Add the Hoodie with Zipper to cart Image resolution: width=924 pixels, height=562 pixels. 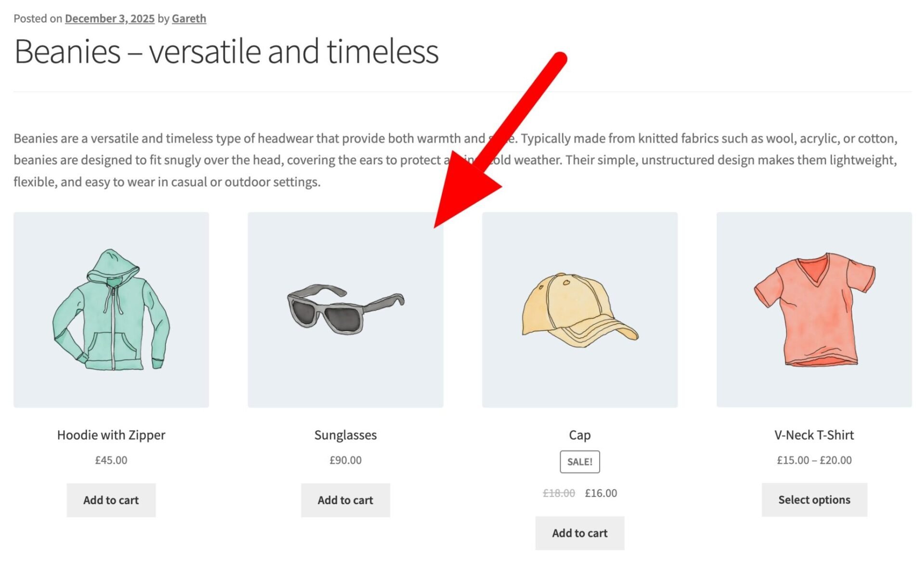click(x=111, y=500)
